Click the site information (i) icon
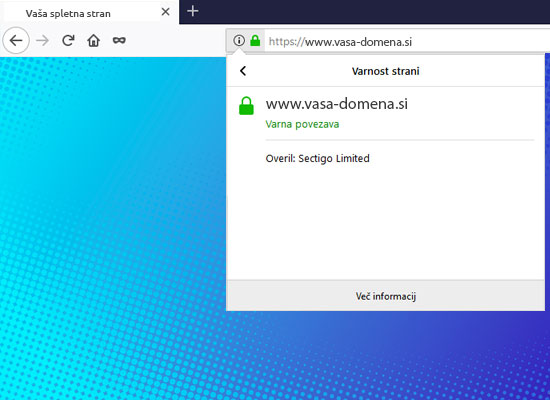This screenshot has height=400, width=550. coord(239,41)
